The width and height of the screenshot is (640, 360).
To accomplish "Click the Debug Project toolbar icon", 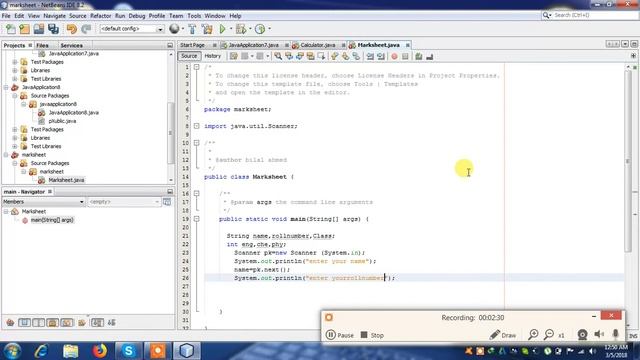I will tap(241, 29).
